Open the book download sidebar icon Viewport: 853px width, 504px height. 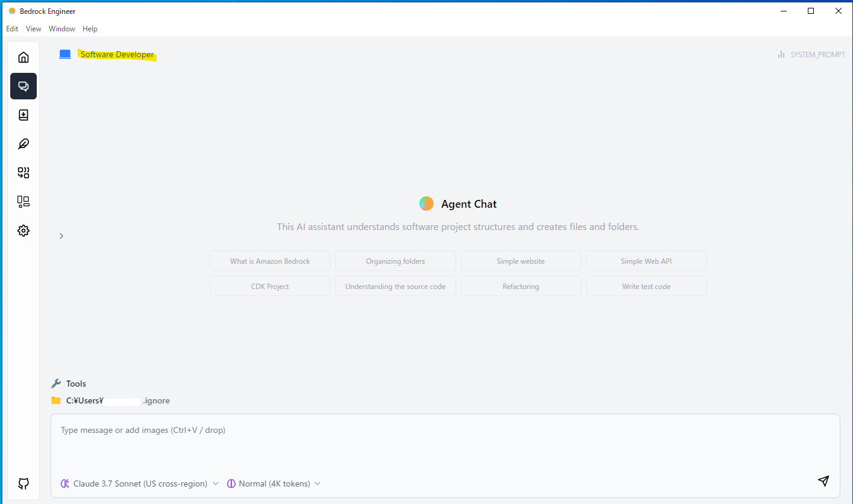point(23,115)
